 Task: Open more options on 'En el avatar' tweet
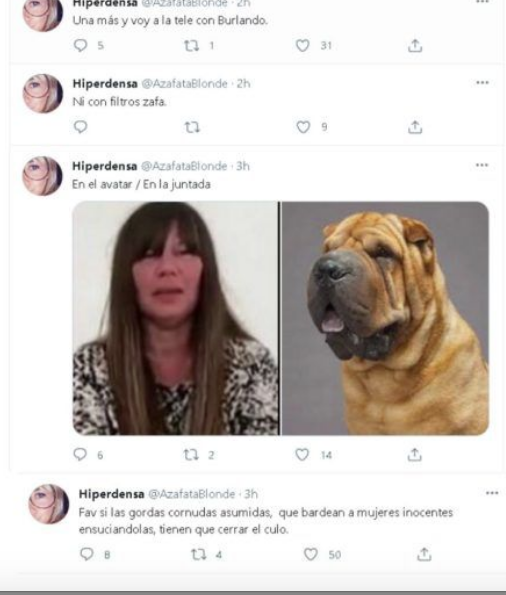pos(482,165)
